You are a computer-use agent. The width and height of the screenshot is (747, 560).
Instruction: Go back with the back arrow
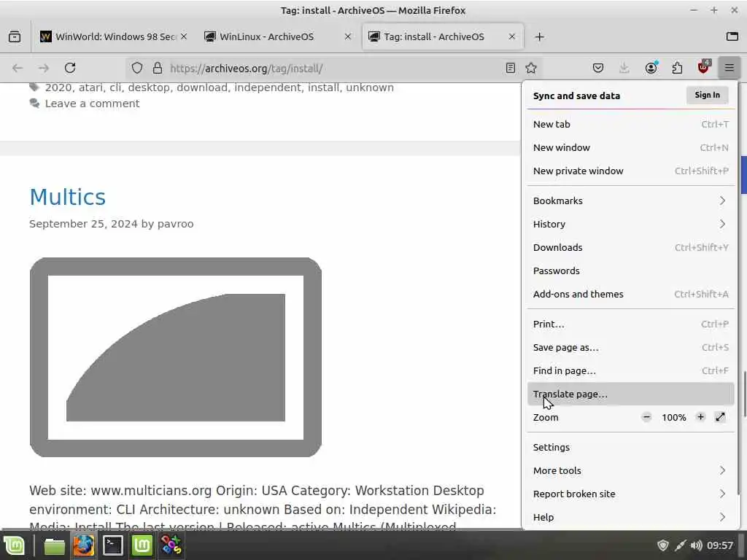[x=18, y=68]
